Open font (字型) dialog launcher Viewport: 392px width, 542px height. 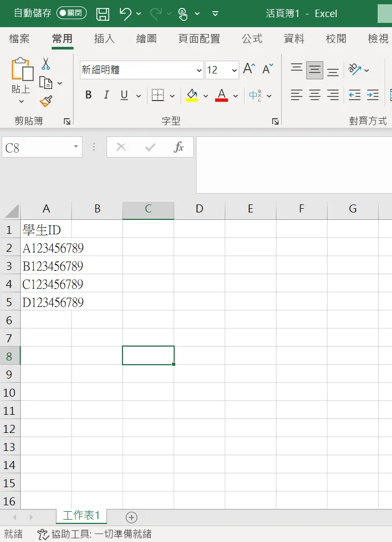tap(275, 121)
